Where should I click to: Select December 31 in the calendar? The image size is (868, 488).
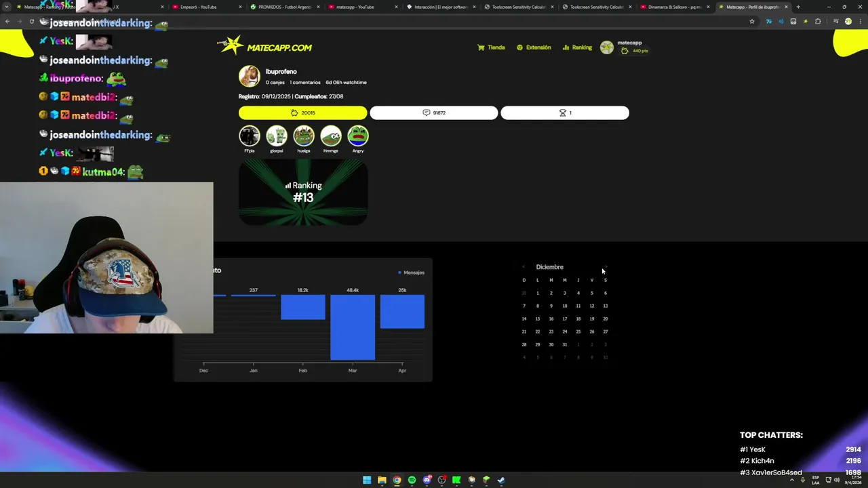pyautogui.click(x=564, y=344)
